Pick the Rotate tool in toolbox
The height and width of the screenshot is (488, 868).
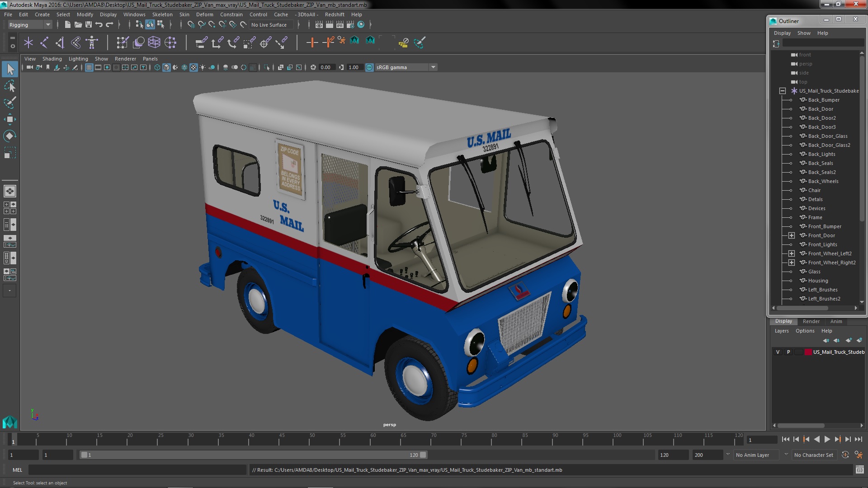10,136
